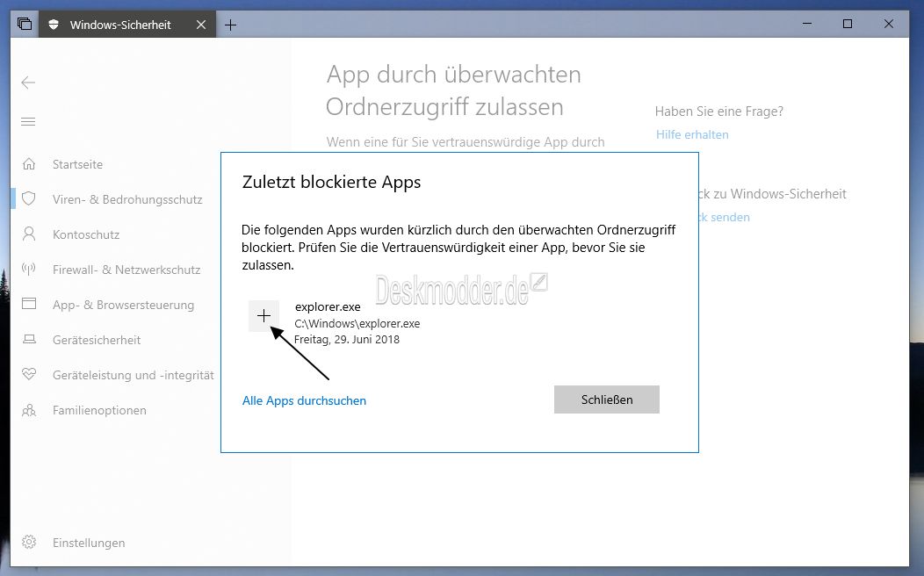This screenshot has height=576, width=924.
Task: Click the window icon for App- & Browsersteuerung
Action: pos(29,304)
